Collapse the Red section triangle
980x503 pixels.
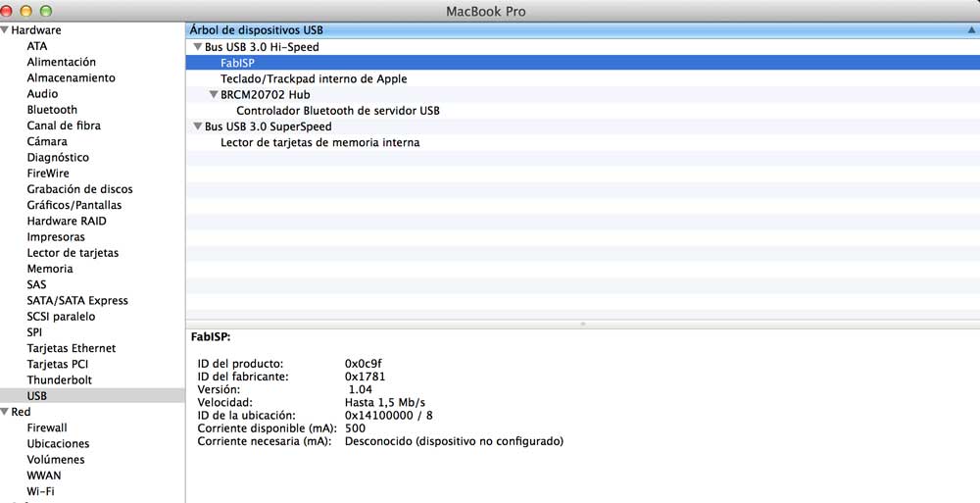pyautogui.click(x=5, y=412)
